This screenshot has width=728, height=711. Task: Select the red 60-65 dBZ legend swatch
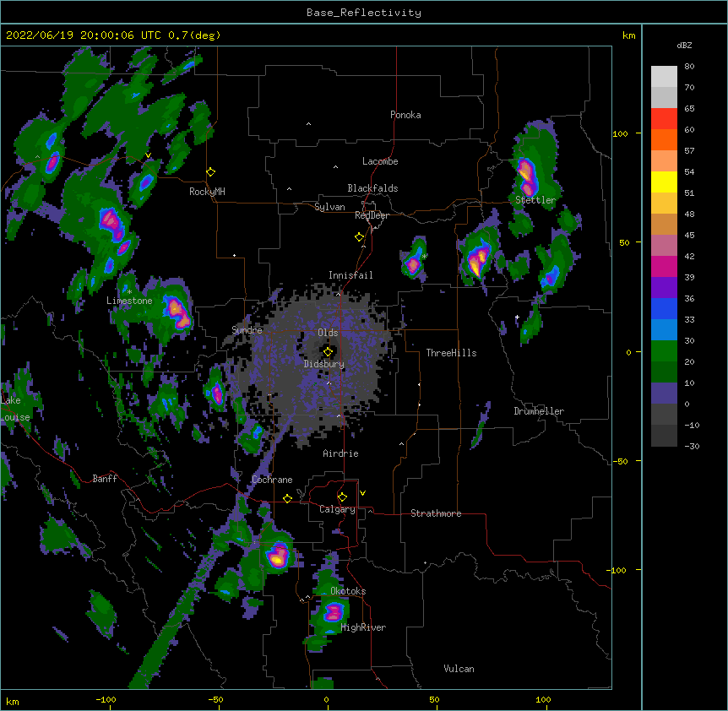click(664, 119)
